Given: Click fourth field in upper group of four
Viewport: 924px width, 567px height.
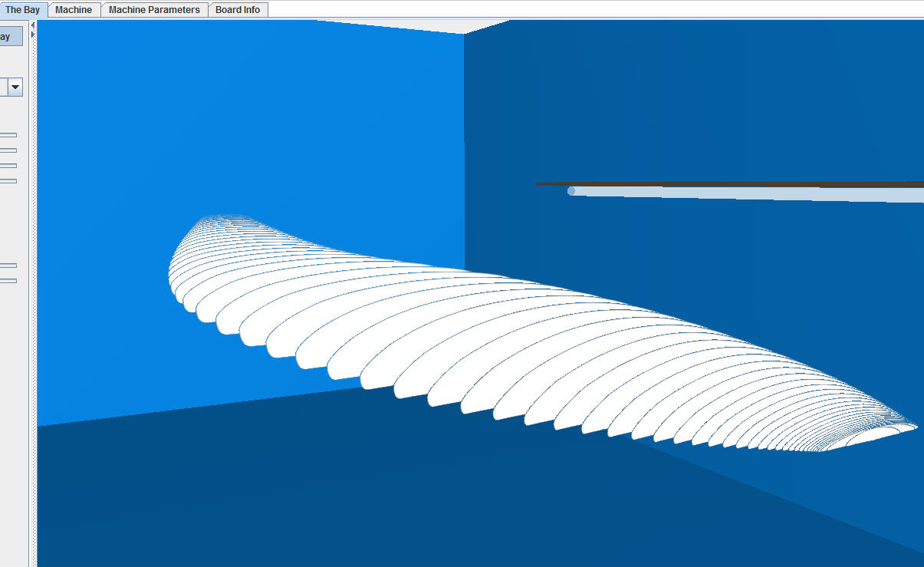Looking at the screenshot, I should point(8,181).
